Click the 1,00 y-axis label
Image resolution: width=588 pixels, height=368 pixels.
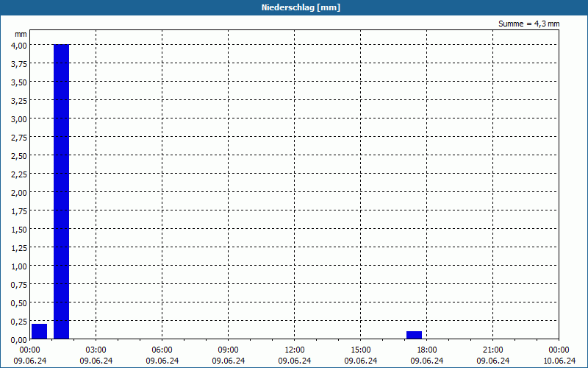point(19,266)
